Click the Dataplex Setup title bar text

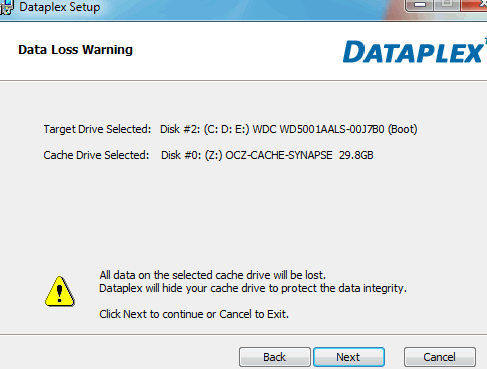[60, 7]
